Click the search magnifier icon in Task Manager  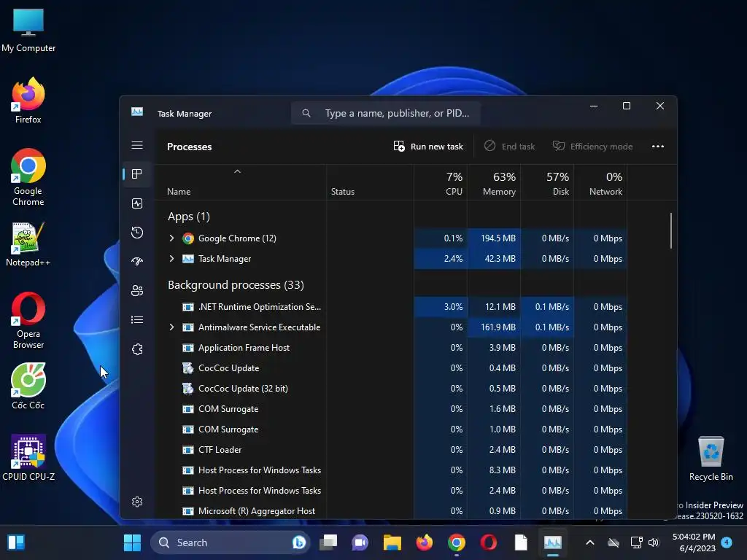[x=306, y=113]
